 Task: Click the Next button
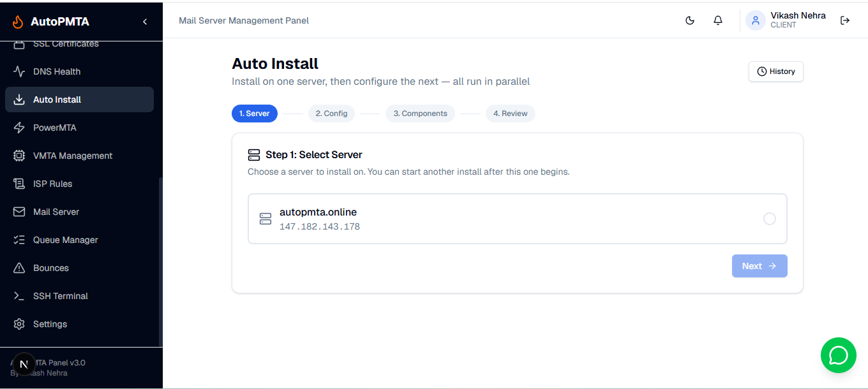click(x=759, y=266)
